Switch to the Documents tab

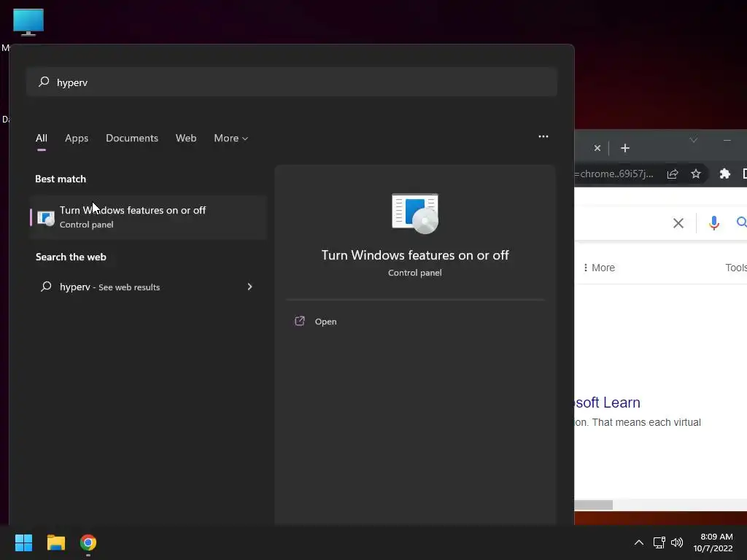tap(132, 138)
